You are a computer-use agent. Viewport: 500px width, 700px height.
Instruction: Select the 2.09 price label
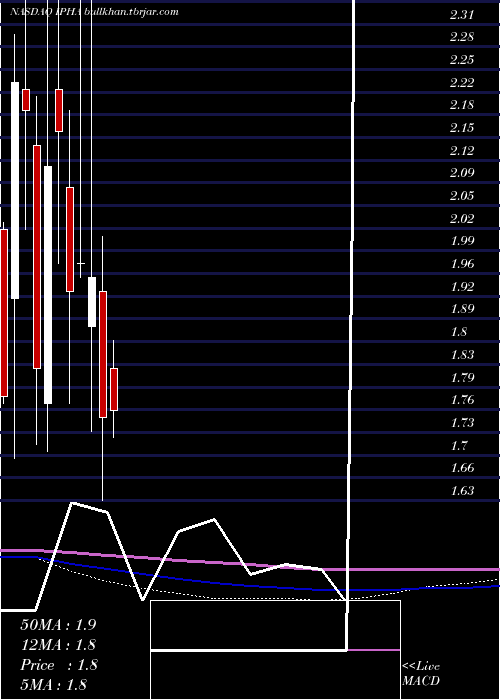tap(461, 172)
